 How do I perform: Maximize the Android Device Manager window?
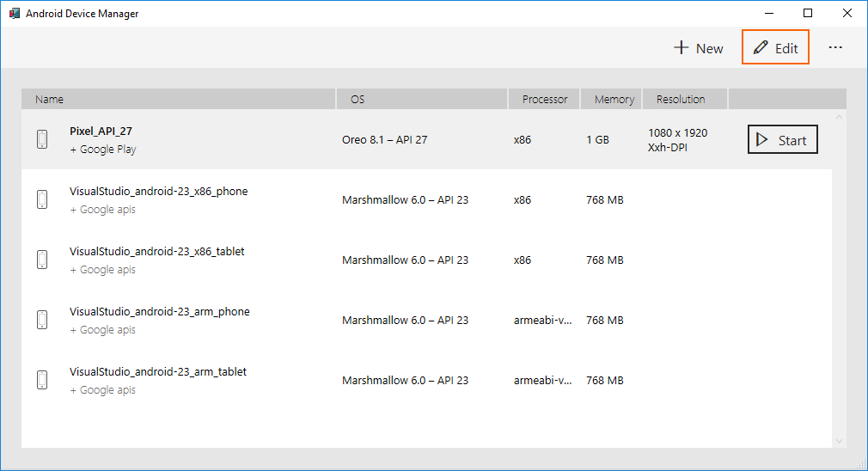click(x=808, y=13)
